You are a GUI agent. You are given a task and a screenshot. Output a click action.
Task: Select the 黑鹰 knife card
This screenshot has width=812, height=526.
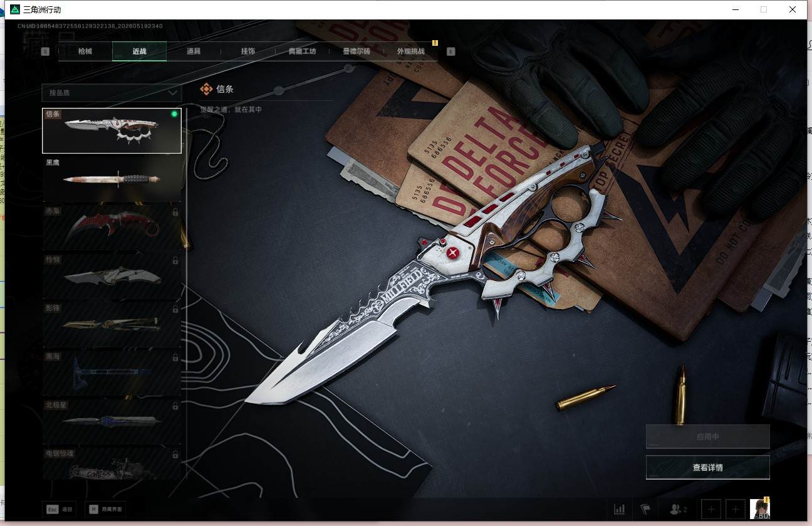click(112, 178)
